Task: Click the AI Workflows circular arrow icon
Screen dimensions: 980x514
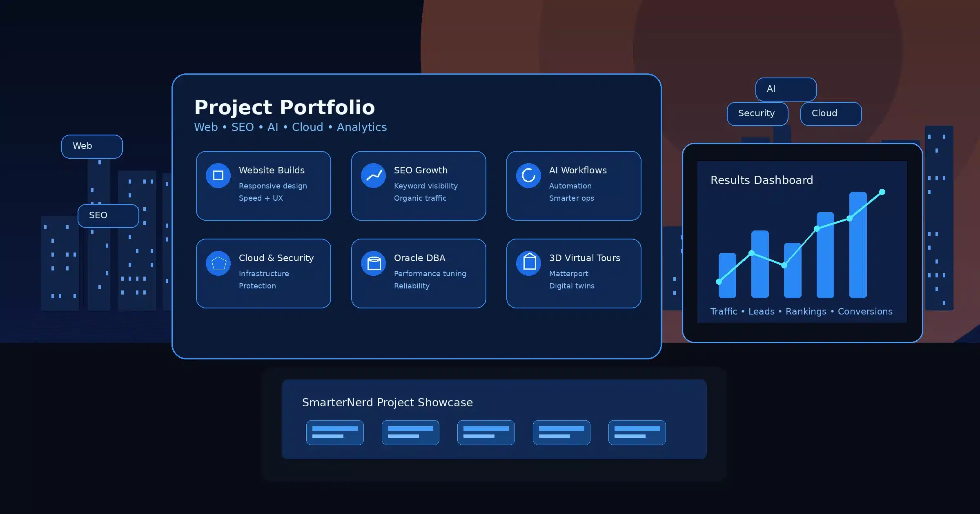Action: (528, 175)
